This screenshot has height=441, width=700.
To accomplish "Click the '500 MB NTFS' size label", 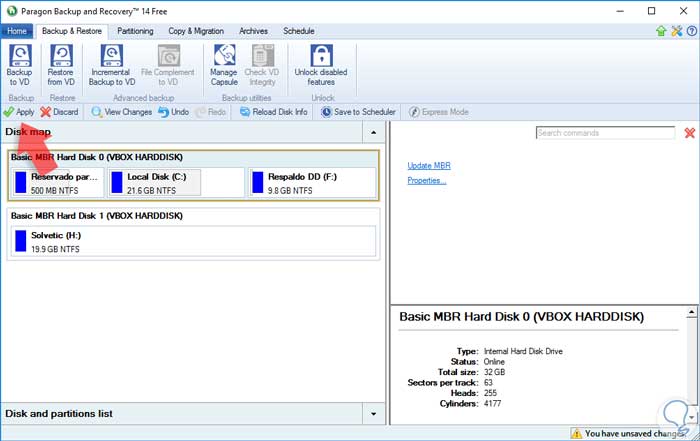I will [x=54, y=191].
